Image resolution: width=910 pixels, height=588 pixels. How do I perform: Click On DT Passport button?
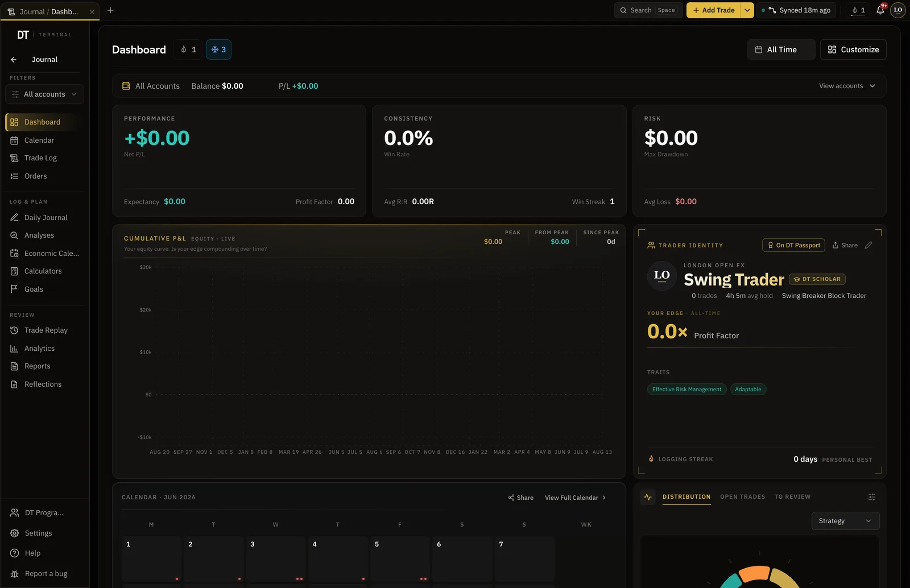click(794, 245)
